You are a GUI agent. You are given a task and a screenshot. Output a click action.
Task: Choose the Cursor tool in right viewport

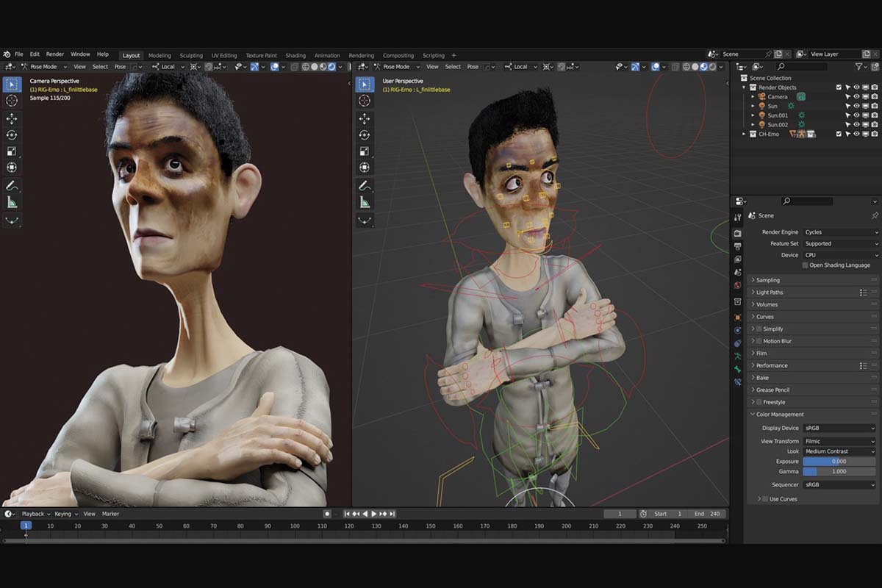(365, 101)
